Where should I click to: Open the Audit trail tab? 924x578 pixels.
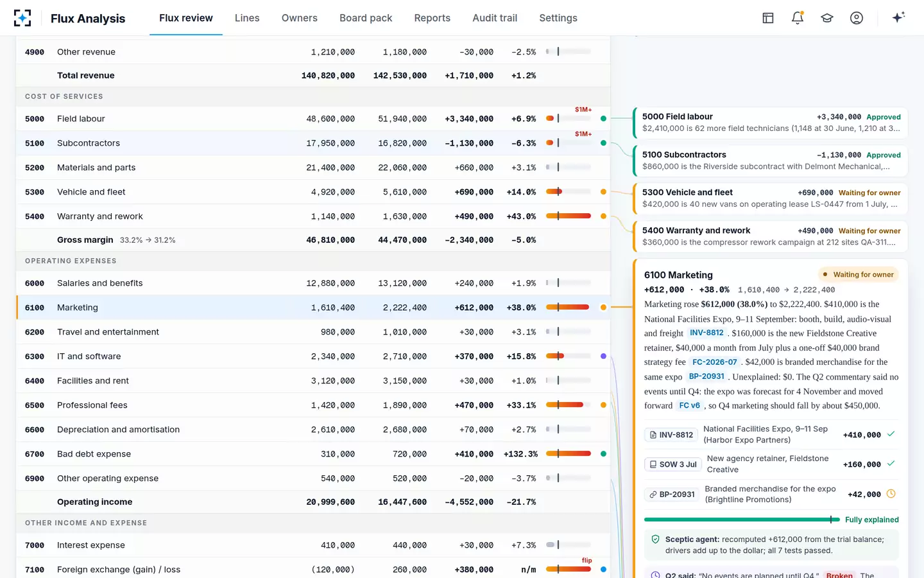pos(495,18)
